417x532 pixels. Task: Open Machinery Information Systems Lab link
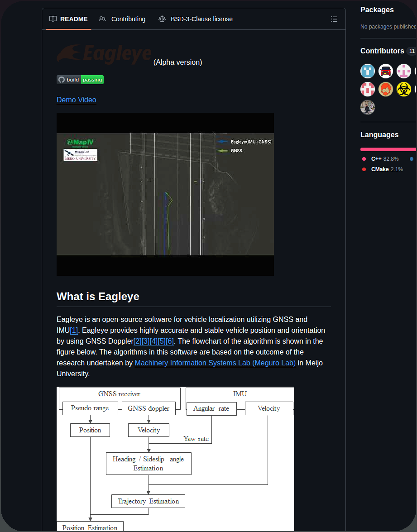[215, 363]
